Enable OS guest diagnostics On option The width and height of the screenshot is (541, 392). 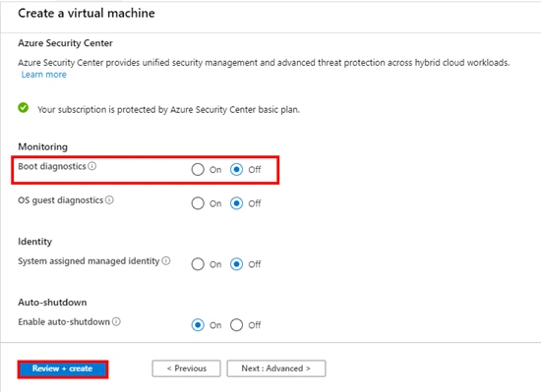click(x=198, y=203)
